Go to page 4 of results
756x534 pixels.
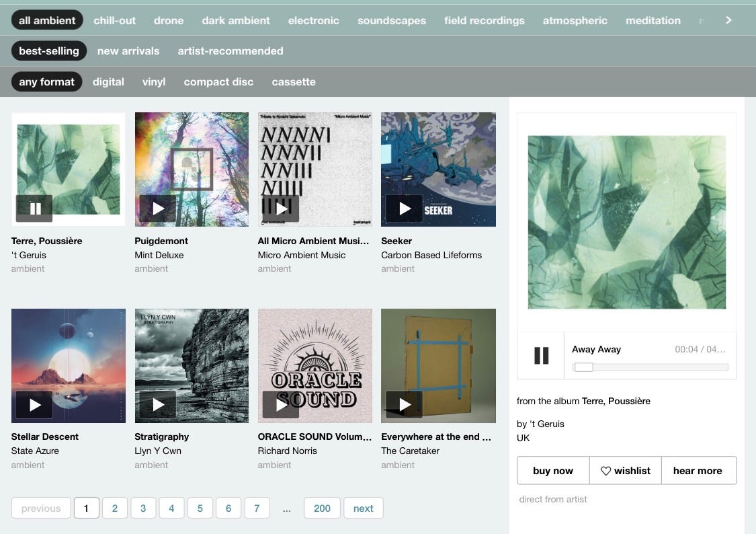click(171, 508)
